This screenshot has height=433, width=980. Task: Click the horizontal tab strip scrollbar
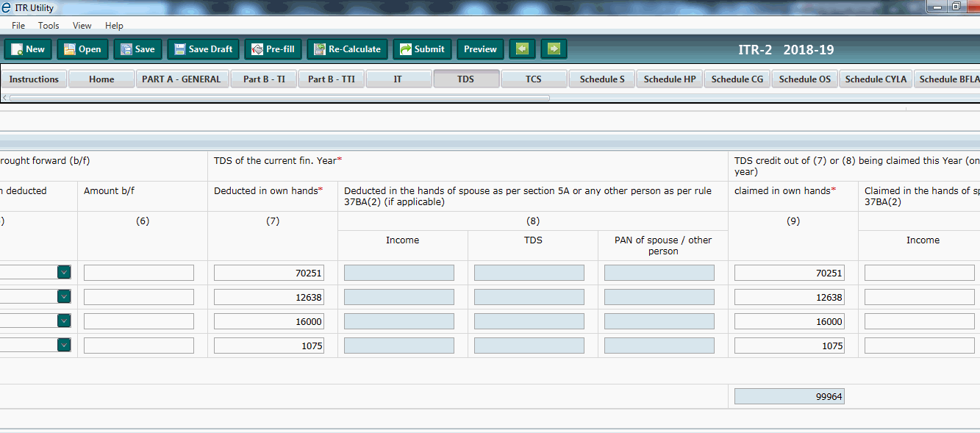[x=279, y=98]
